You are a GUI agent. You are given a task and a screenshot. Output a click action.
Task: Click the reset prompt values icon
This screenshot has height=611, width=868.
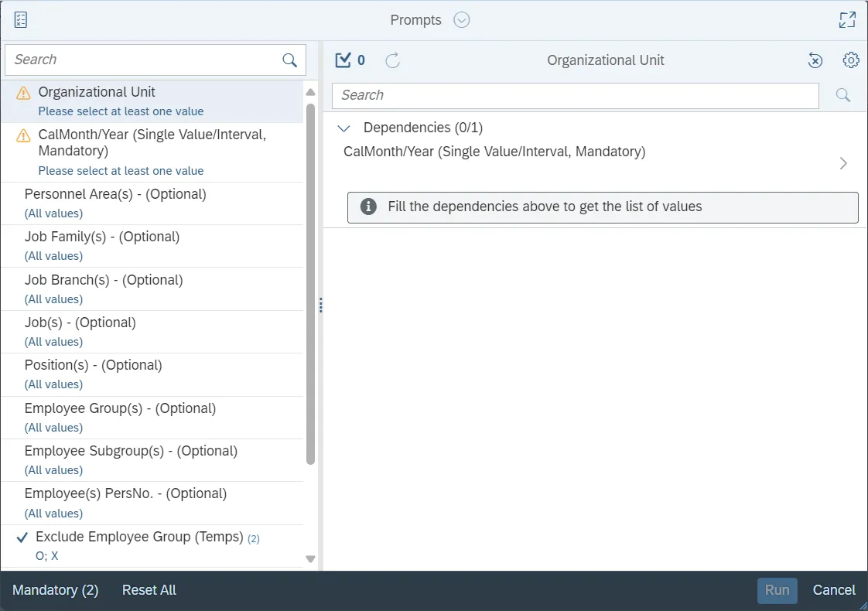(x=815, y=60)
